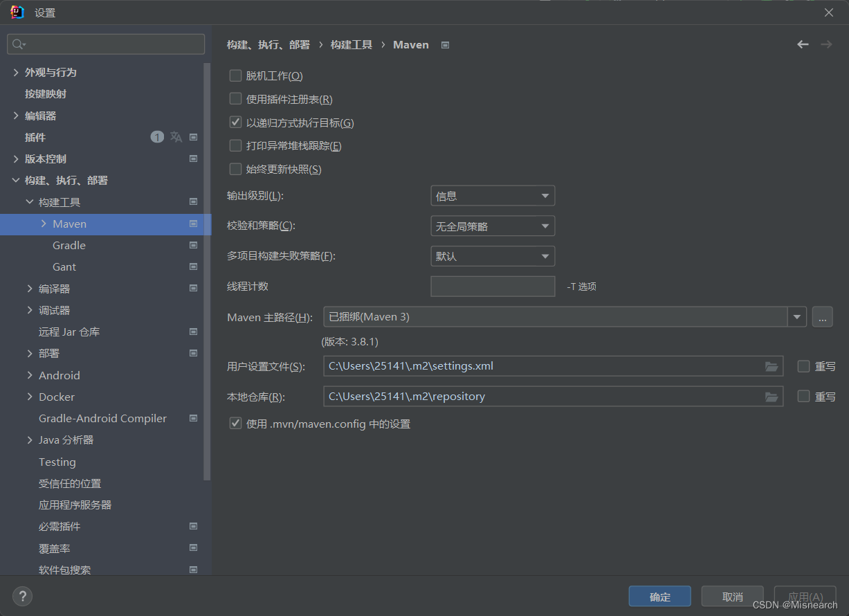The height and width of the screenshot is (616, 849).
Task: Select Gant in settings tree
Action: pos(64,266)
